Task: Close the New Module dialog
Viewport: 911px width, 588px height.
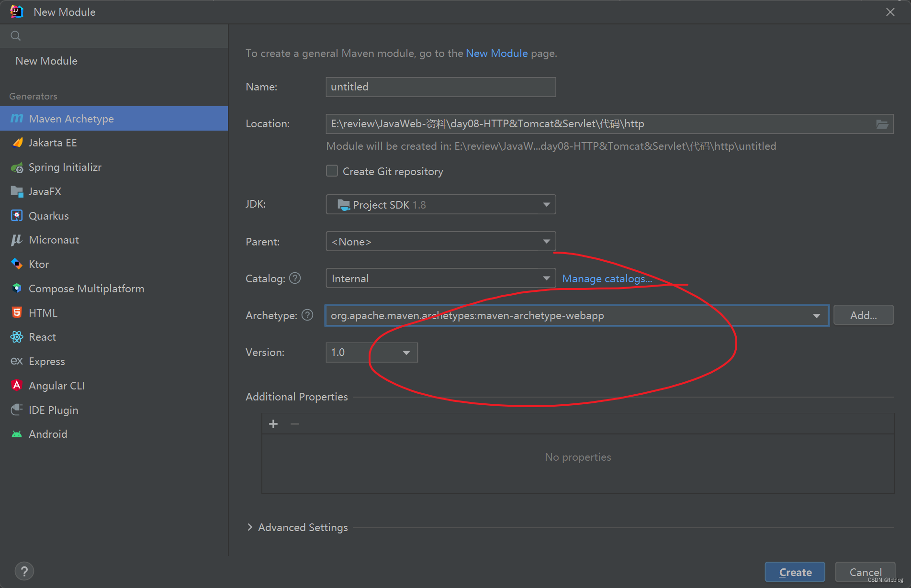Action: (x=890, y=12)
